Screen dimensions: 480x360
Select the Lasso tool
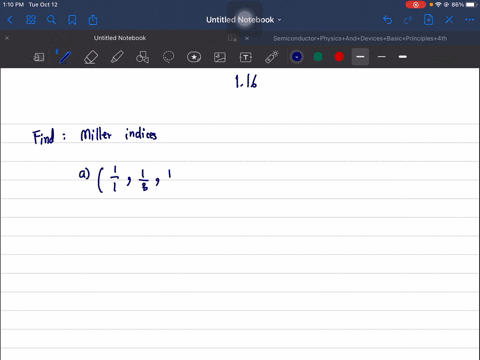coord(168,57)
